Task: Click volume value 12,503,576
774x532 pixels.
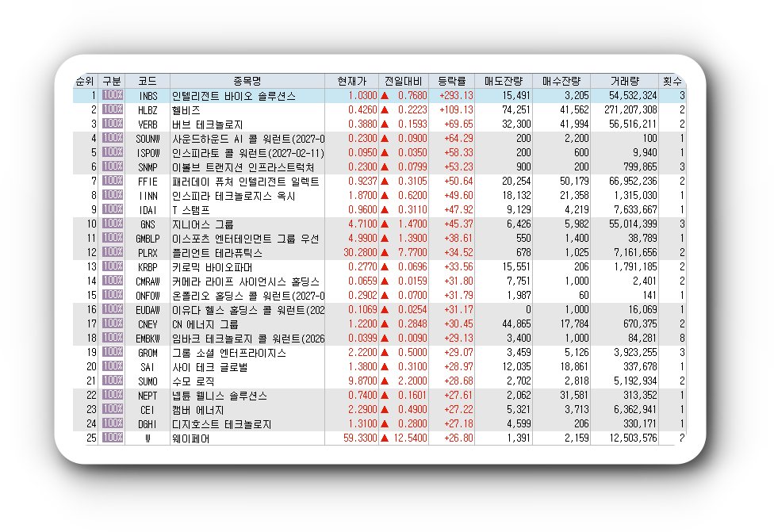Action: click(x=633, y=438)
